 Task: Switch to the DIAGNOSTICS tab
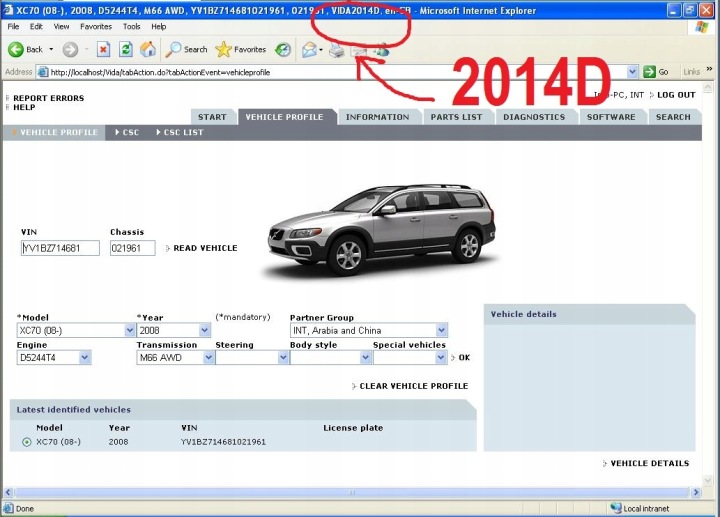pyautogui.click(x=534, y=117)
